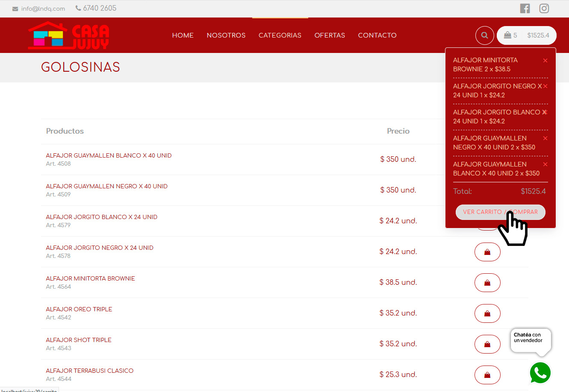Go to the HOME menu item

[x=183, y=35]
